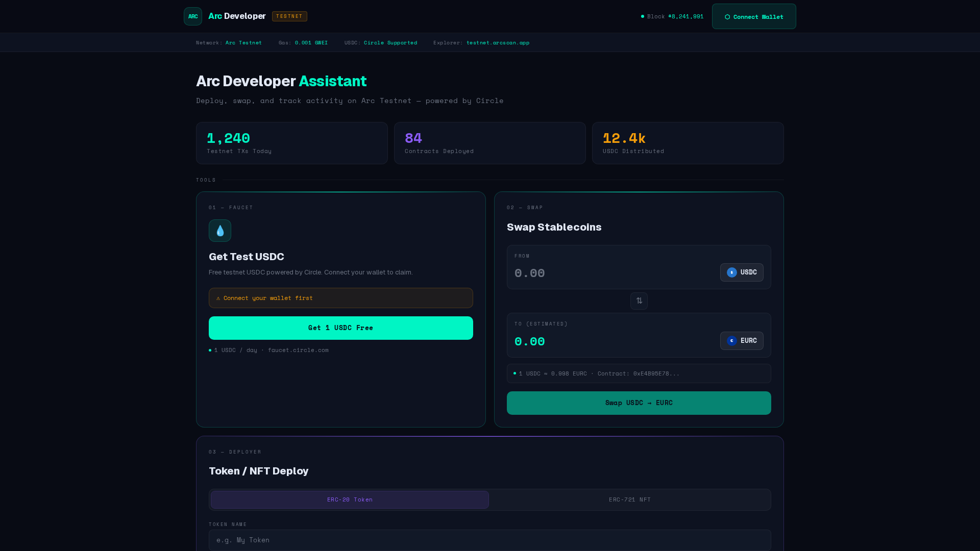Click the USDC coin icon
Viewport: 980px width, 551px height.
pos(732,272)
